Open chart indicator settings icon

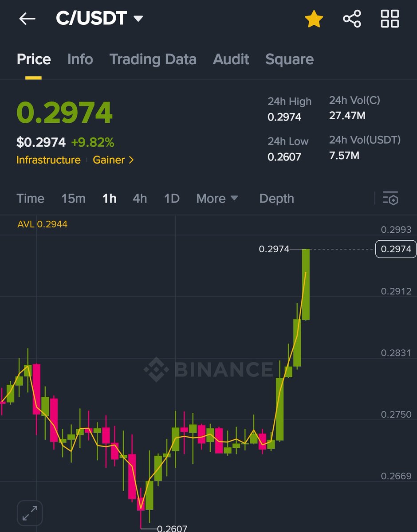pos(390,198)
